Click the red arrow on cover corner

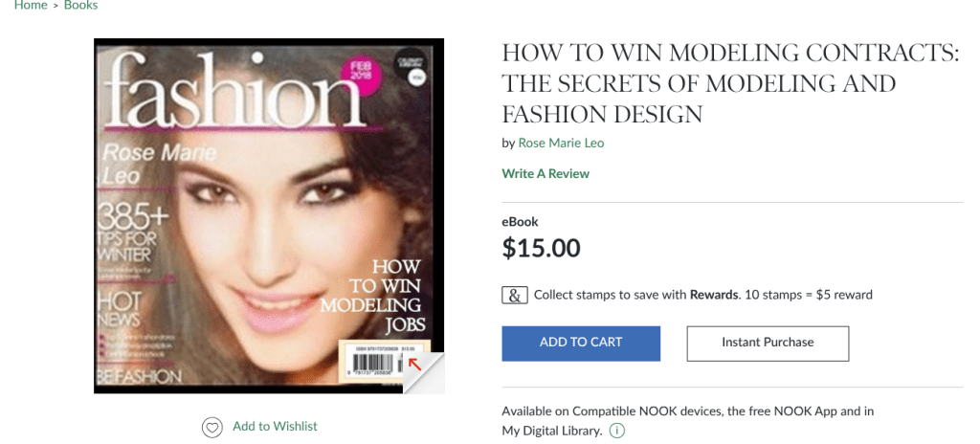point(415,363)
